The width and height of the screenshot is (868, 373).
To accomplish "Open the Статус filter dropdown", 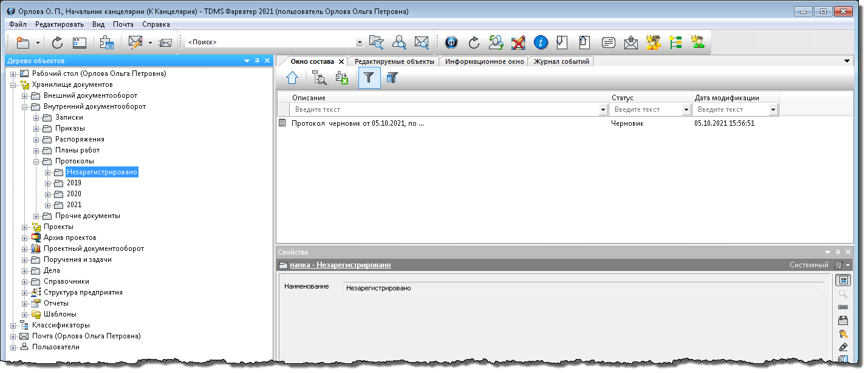I will coord(686,110).
